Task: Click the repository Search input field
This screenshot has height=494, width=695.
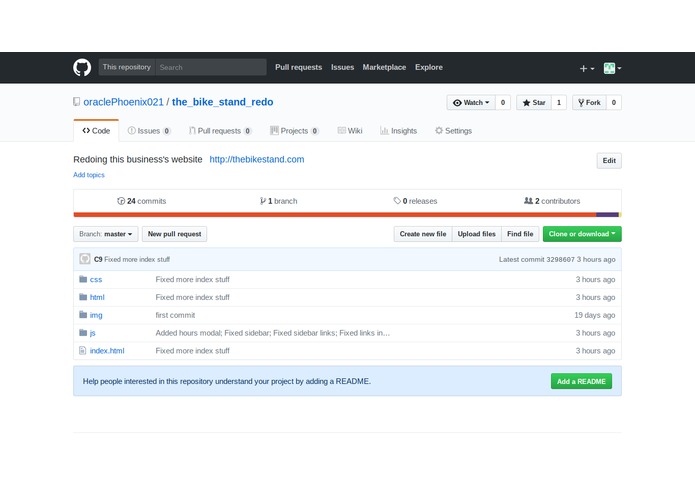Action: pos(211,67)
